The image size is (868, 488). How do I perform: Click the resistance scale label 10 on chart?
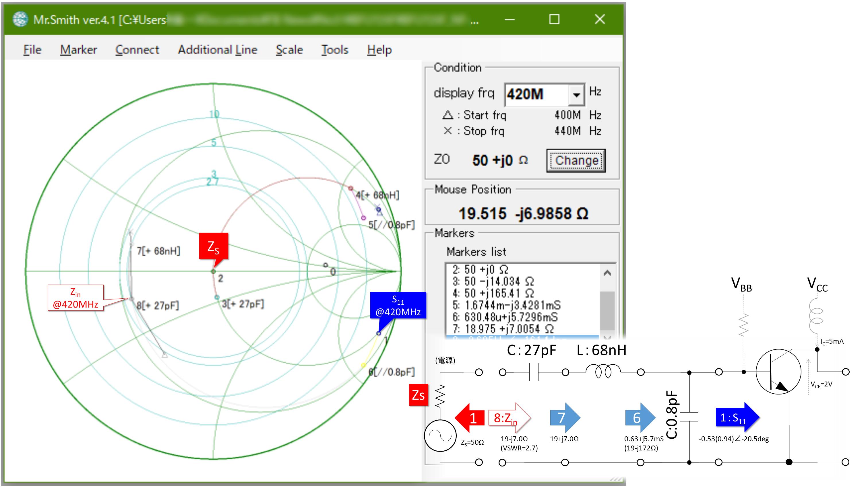(214, 114)
